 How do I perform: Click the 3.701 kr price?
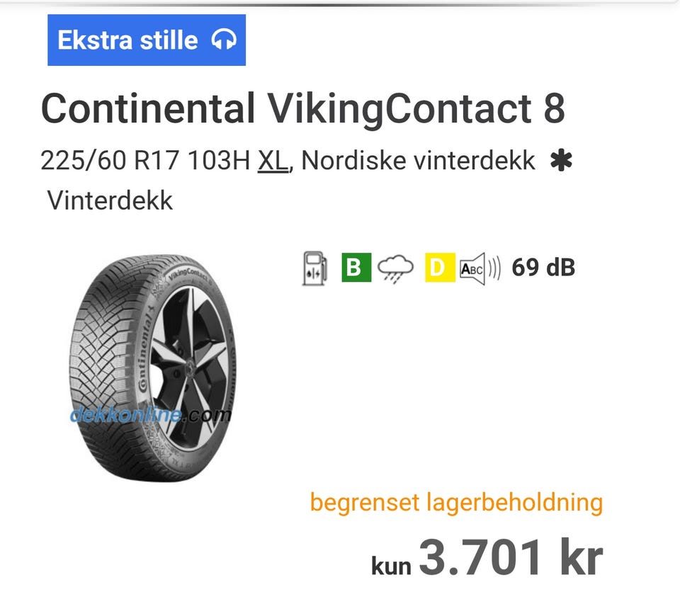pos(510,557)
